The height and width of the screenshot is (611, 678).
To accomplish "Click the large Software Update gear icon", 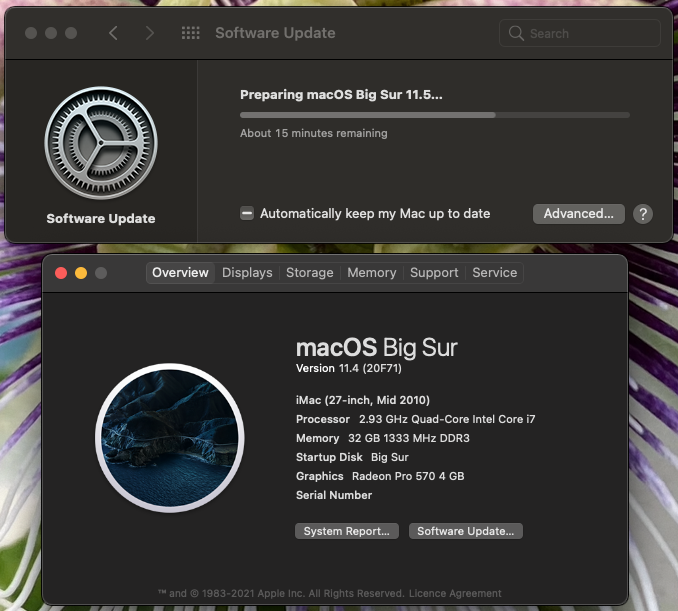I will pyautogui.click(x=101, y=143).
